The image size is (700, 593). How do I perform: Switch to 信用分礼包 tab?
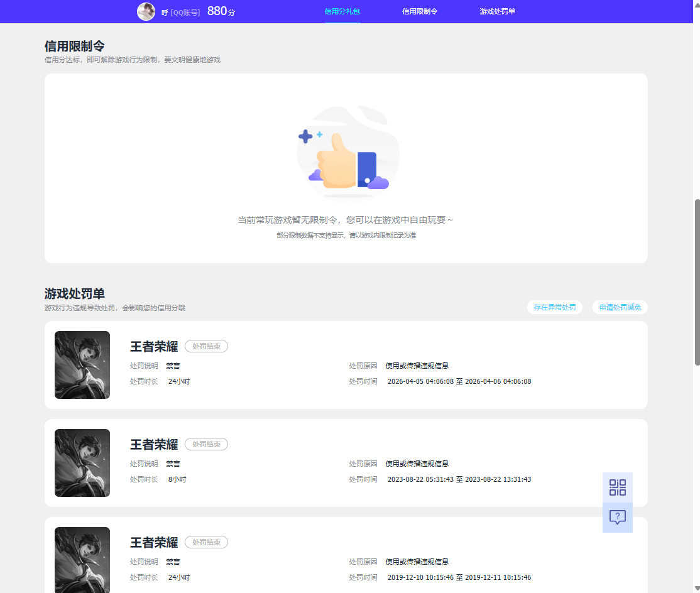[342, 11]
